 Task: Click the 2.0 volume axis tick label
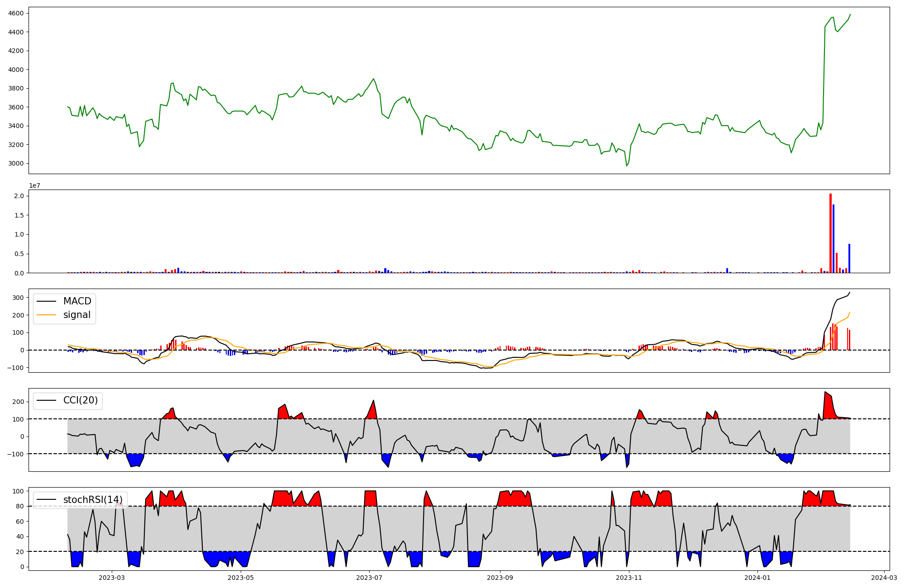[19, 196]
